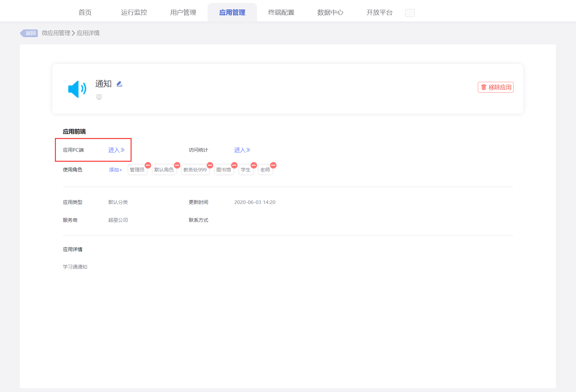Switch to the 数据中心 tab

pos(330,12)
